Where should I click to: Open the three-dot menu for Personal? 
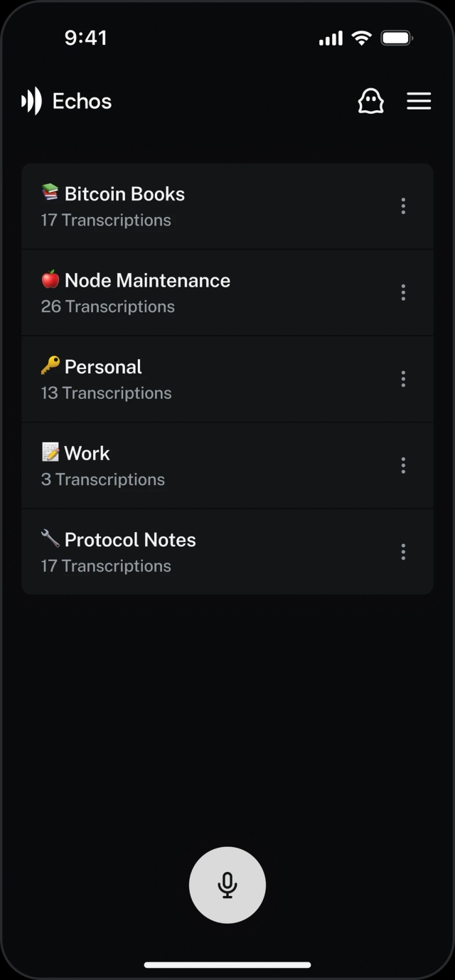(403, 379)
